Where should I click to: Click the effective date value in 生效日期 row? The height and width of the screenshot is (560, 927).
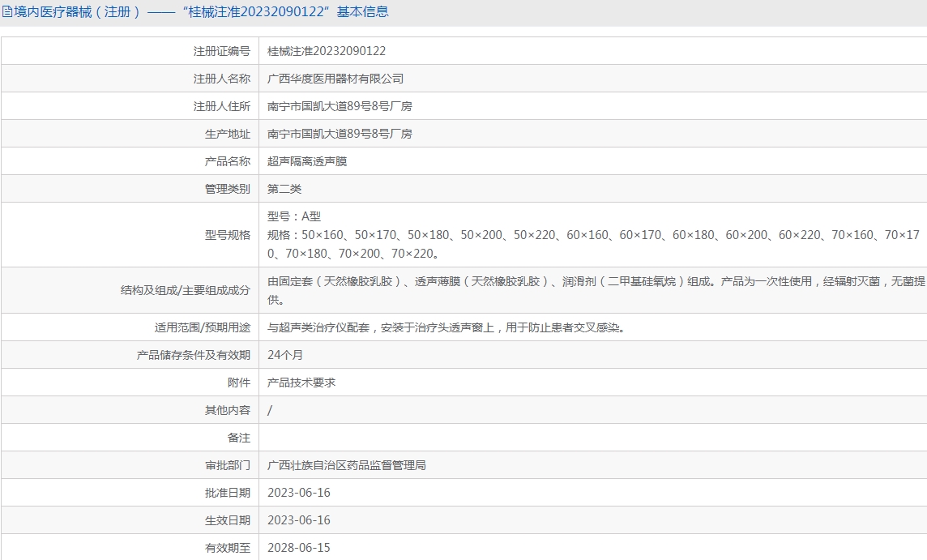point(299,520)
